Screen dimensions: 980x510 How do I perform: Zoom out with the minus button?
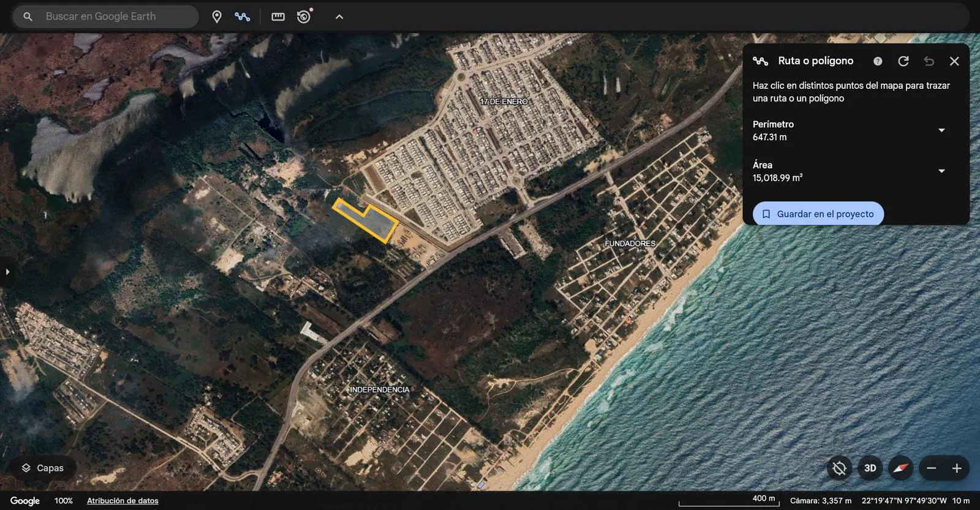[932, 468]
